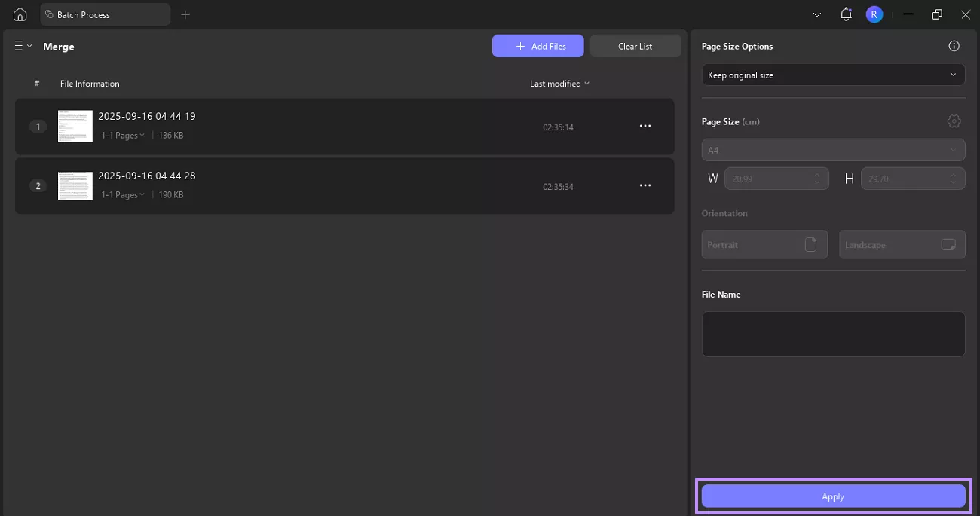The width and height of the screenshot is (980, 516).
Task: Minimize the application window
Action: pyautogui.click(x=908, y=14)
